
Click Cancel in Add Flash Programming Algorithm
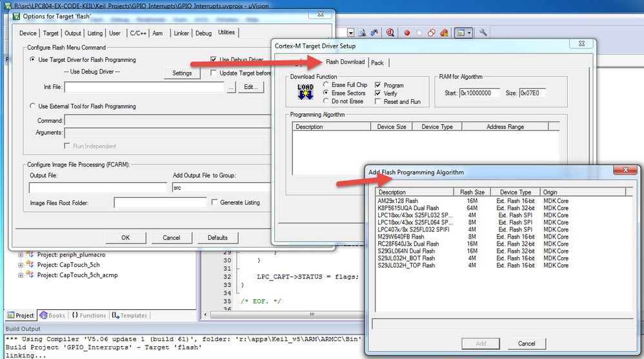pos(527,344)
